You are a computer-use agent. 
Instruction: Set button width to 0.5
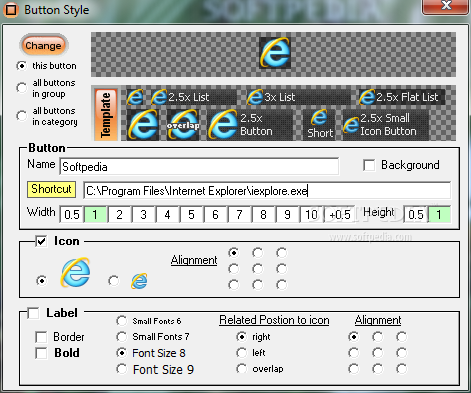pyautogui.click(x=72, y=214)
